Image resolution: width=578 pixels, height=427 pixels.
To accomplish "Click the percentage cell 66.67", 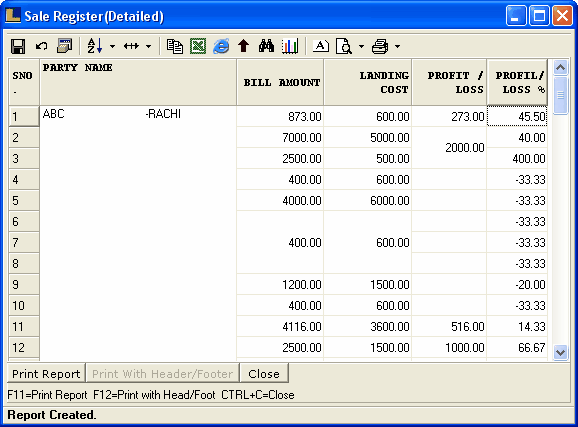I will pos(517,348).
